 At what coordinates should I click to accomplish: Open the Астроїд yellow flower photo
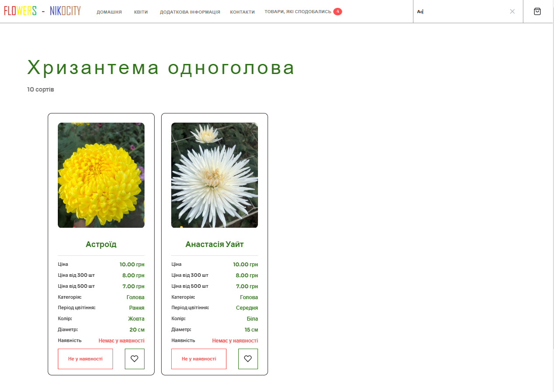(x=101, y=175)
